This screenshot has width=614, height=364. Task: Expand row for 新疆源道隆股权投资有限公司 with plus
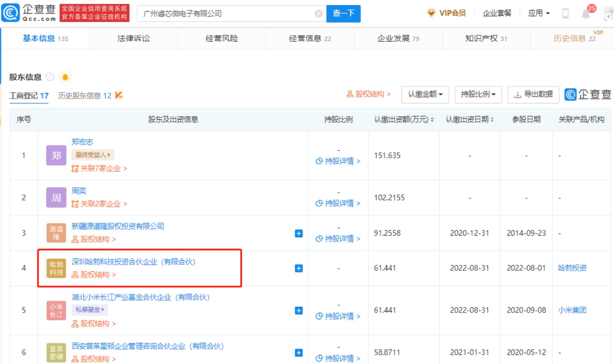[x=299, y=234]
